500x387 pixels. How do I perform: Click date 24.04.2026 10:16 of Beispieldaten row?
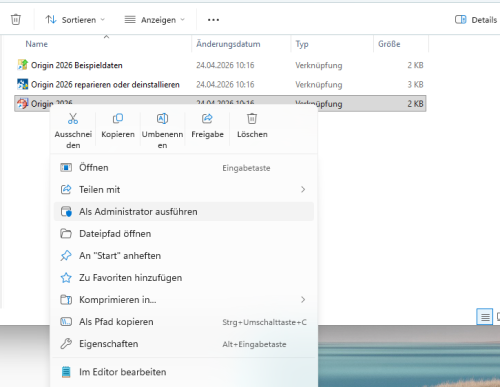pos(225,65)
